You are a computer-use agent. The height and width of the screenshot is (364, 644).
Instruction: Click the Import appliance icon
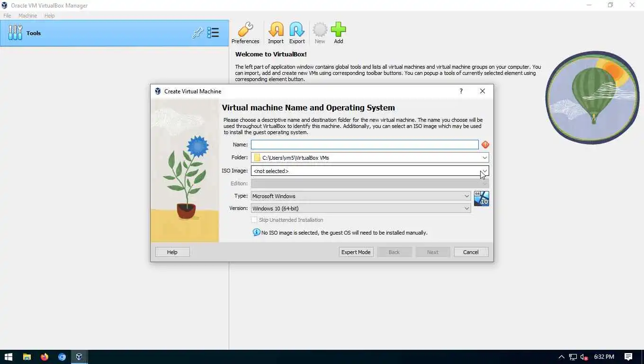[276, 33]
